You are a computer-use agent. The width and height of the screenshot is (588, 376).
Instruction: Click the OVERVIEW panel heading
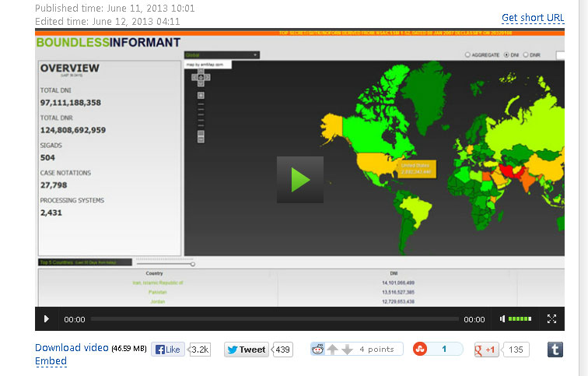click(x=70, y=68)
